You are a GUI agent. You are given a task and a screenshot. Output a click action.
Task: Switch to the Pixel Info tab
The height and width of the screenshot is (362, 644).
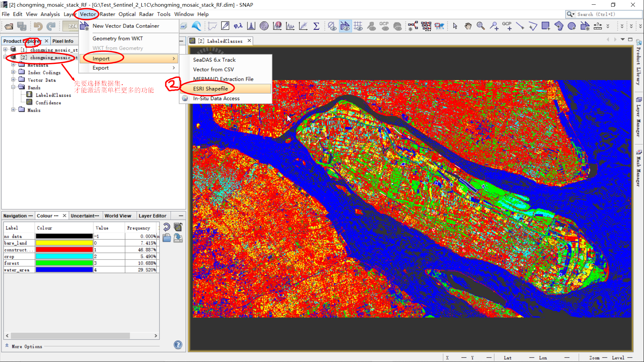63,41
